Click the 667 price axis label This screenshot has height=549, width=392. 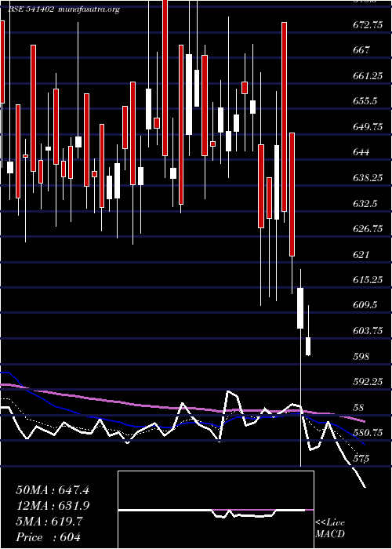[361, 50]
